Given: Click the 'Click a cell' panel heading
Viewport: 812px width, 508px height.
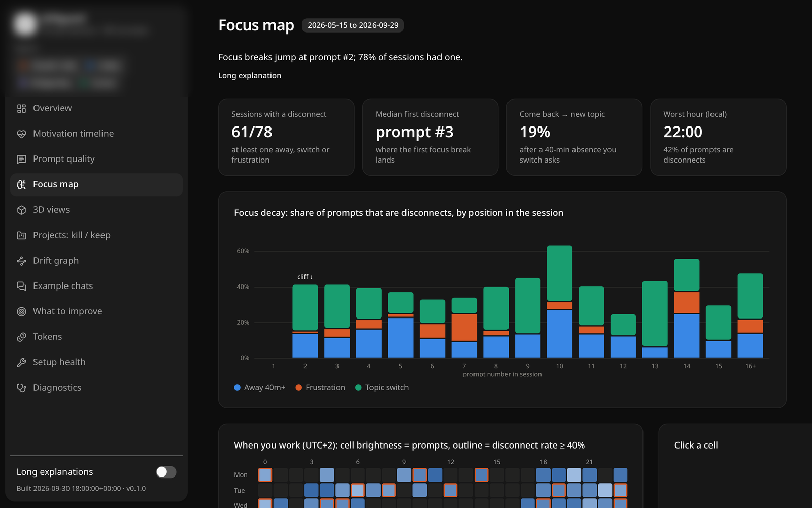Looking at the screenshot, I should [x=696, y=445].
